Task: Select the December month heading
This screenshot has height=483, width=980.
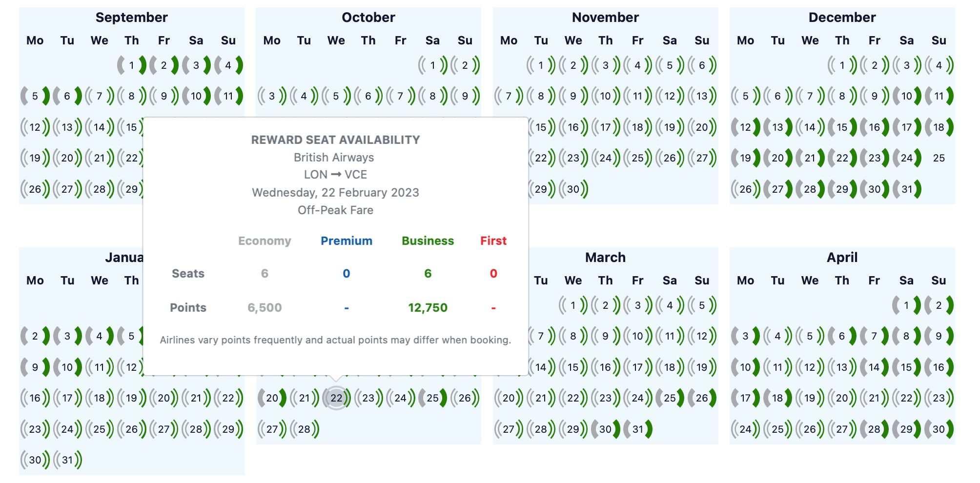Action: point(842,18)
